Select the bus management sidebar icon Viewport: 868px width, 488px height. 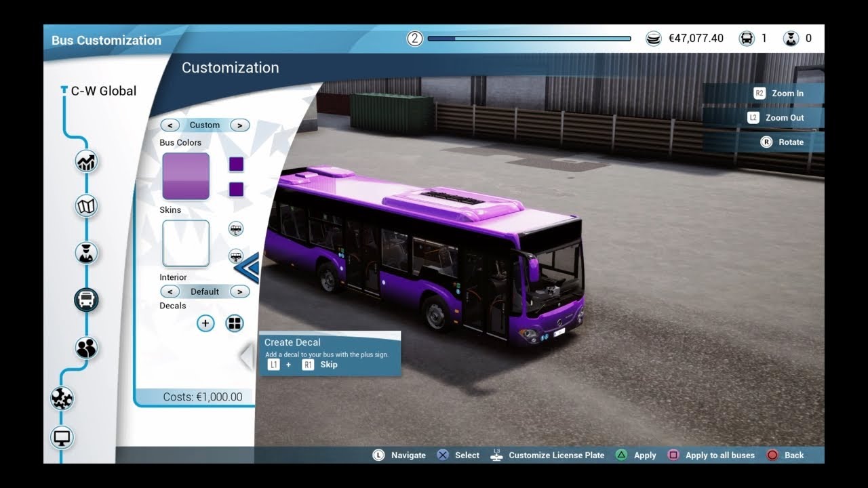[x=87, y=299]
